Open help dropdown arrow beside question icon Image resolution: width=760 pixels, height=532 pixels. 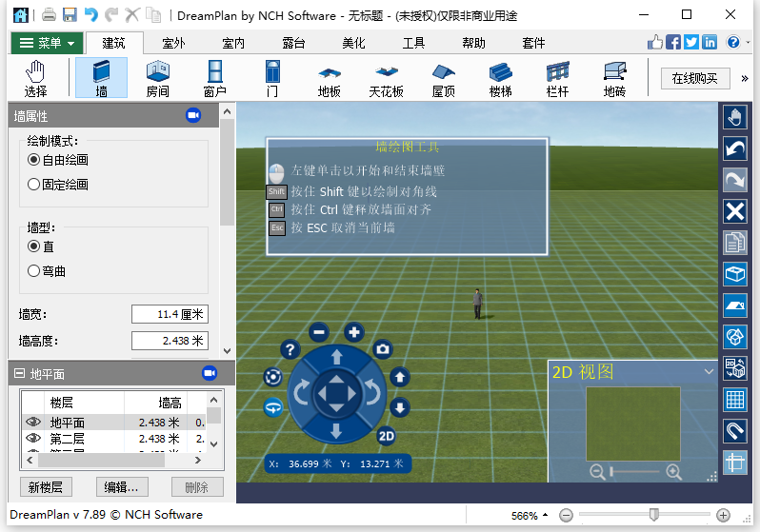click(x=748, y=43)
